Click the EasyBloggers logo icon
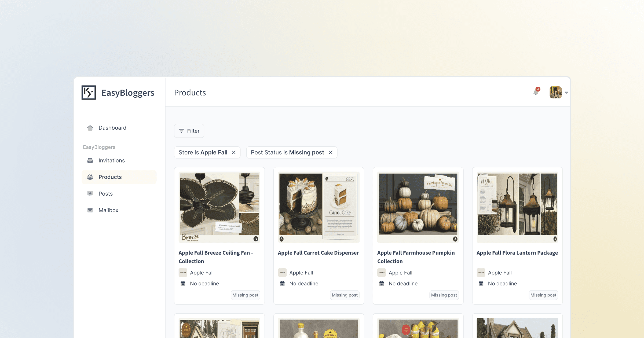The width and height of the screenshot is (644, 338). tap(89, 93)
